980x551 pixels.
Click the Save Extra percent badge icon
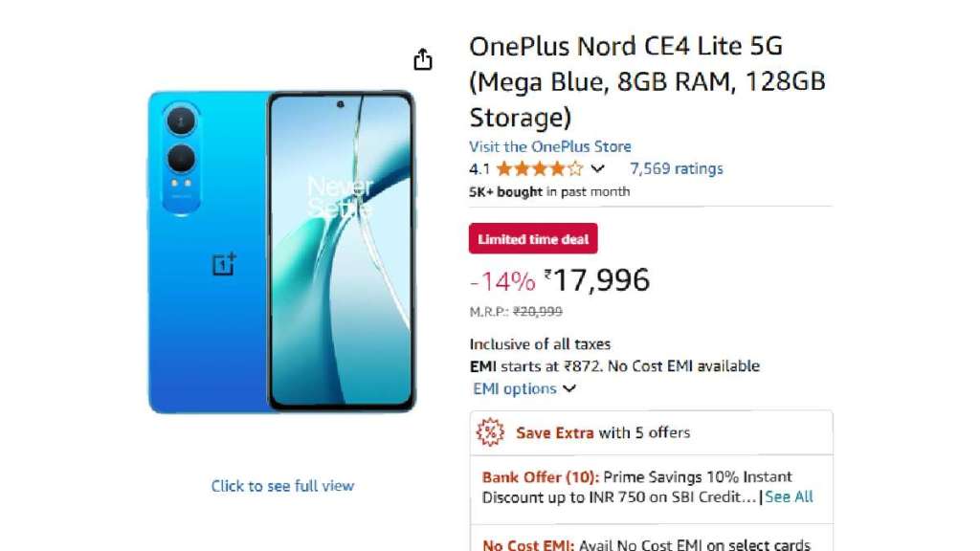(490, 432)
